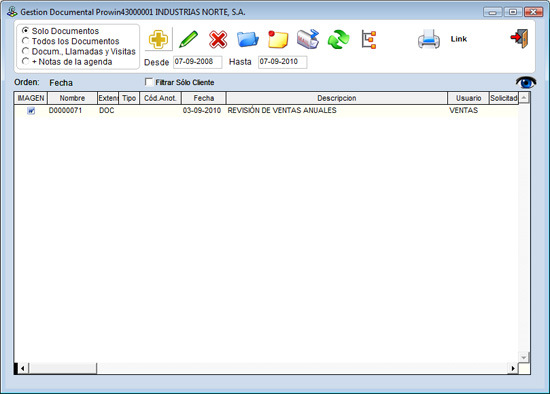Sort by Fecha column header
This screenshot has height=394, width=550.
(204, 98)
